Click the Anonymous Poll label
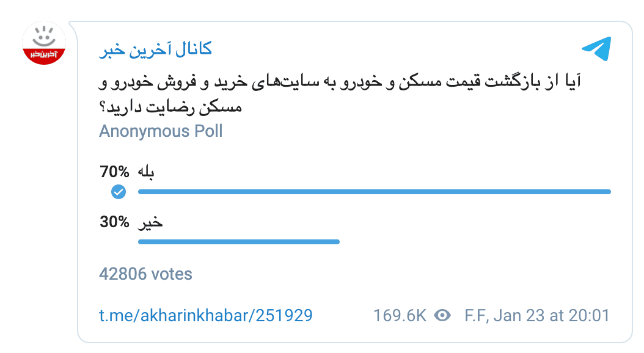Screen dimensions: 644x353 pyautogui.click(x=161, y=131)
